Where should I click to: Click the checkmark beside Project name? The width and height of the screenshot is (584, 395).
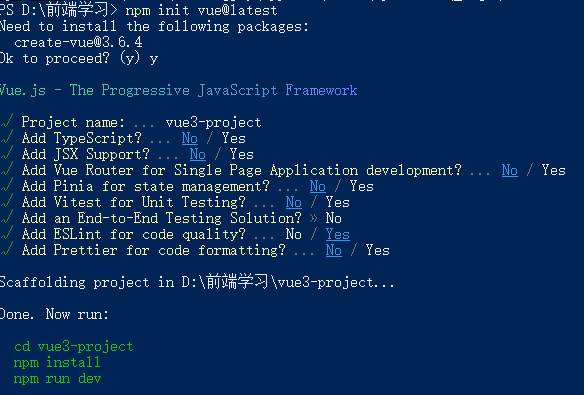[x=7, y=121]
